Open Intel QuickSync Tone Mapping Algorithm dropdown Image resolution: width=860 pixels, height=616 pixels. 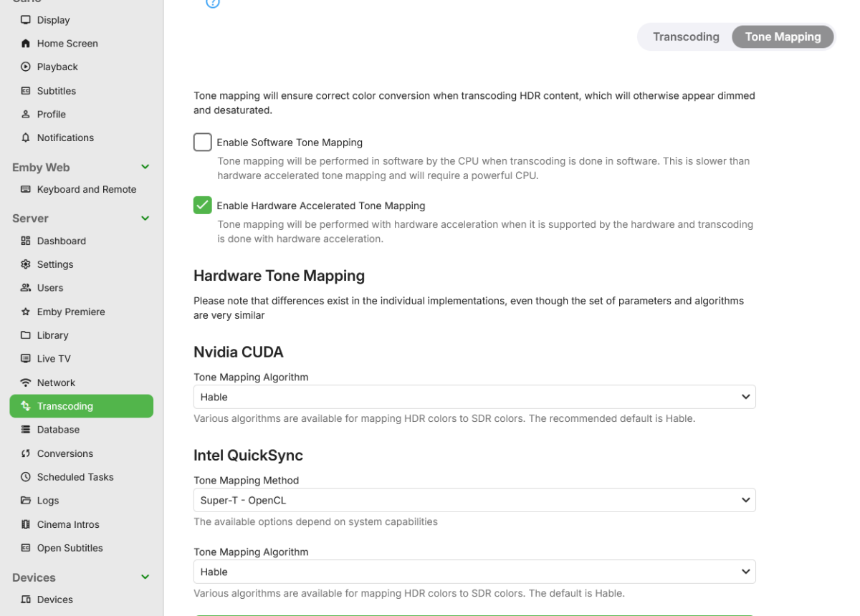coord(474,572)
